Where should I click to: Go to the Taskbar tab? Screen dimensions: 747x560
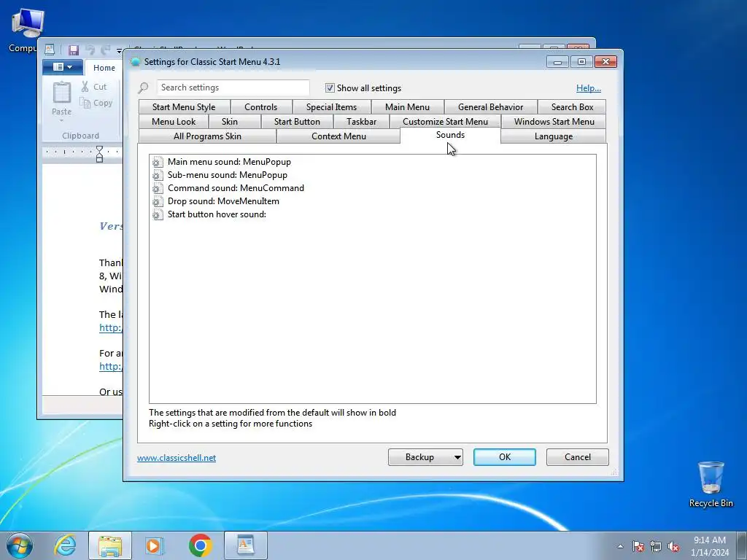click(362, 122)
